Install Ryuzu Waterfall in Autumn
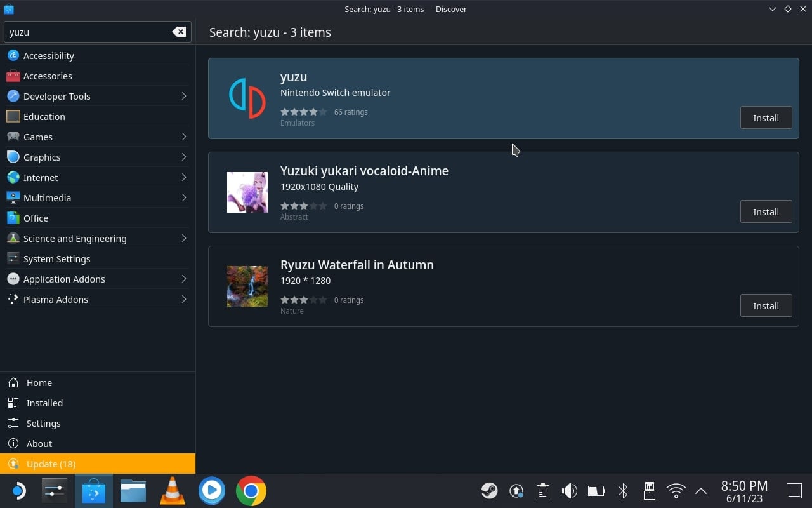 [766, 305]
